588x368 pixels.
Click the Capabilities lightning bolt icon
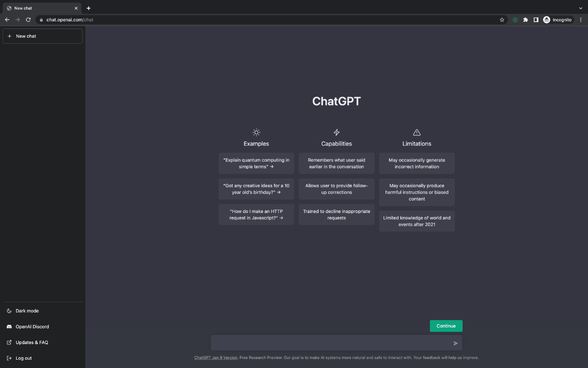coord(336,132)
